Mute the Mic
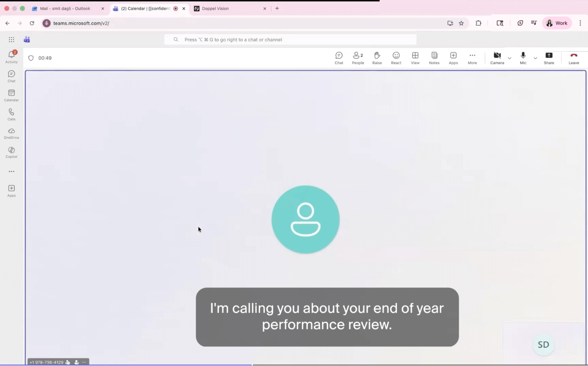The width and height of the screenshot is (588, 366). (x=523, y=58)
